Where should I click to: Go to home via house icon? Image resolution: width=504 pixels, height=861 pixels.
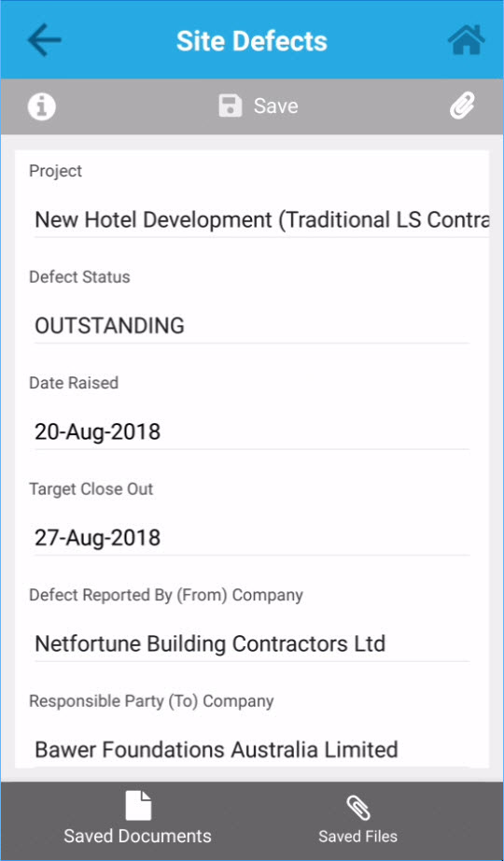[x=466, y=40]
